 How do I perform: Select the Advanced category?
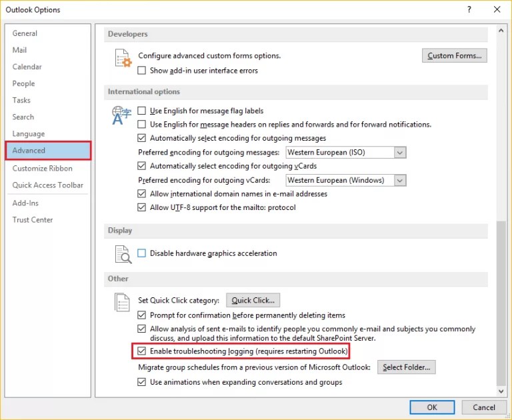(48, 151)
